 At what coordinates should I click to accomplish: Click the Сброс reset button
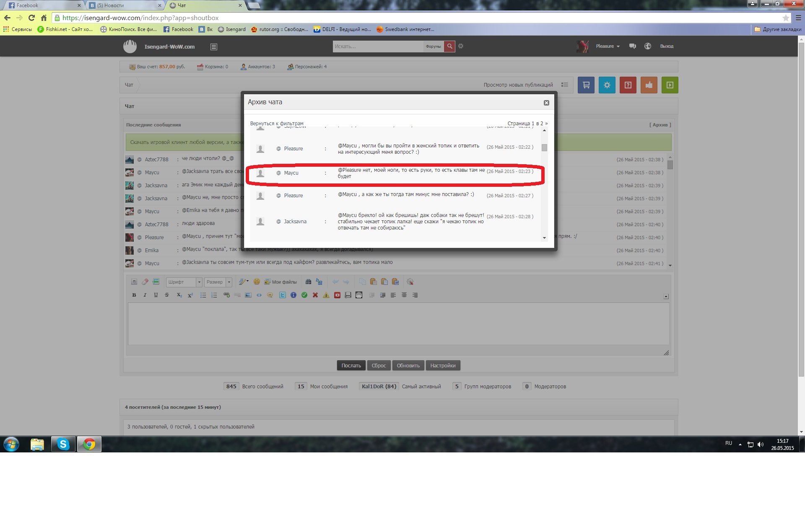click(x=379, y=366)
